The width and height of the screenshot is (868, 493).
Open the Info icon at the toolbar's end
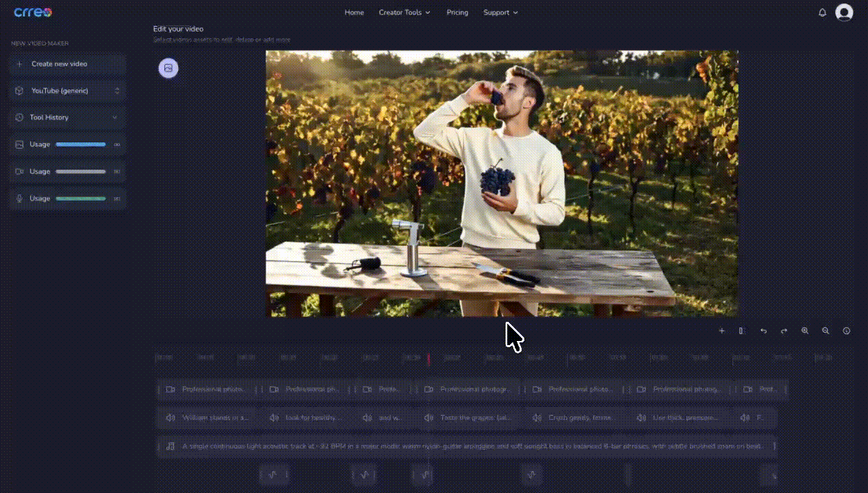pos(847,331)
